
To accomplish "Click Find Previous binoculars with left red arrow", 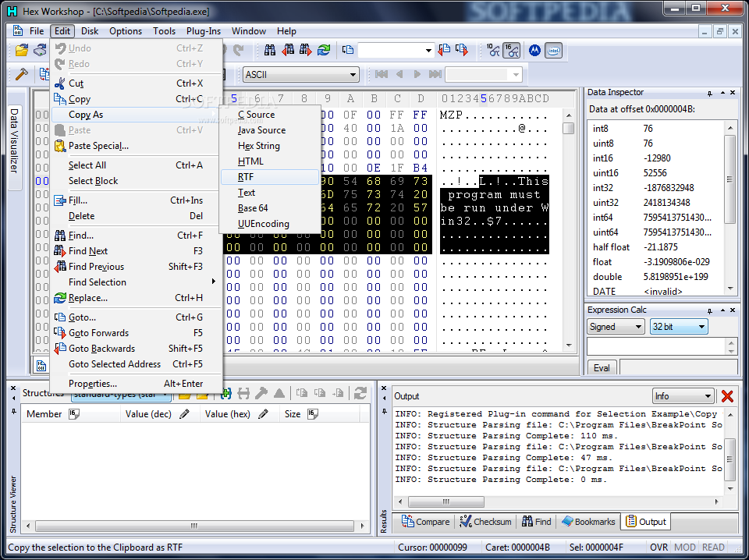I will (288, 50).
